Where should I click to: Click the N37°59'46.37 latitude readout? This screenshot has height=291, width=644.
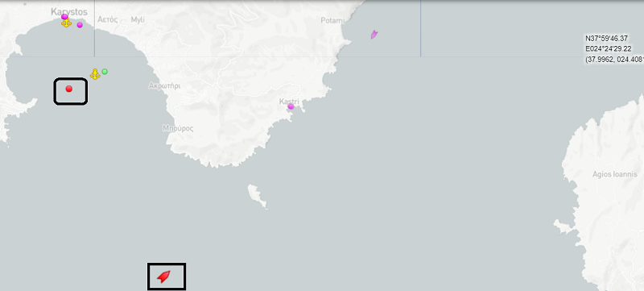click(x=606, y=38)
